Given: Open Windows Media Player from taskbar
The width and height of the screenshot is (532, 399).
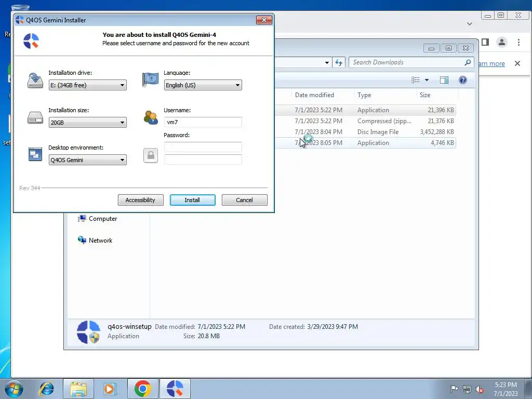Looking at the screenshot, I should [x=110, y=389].
